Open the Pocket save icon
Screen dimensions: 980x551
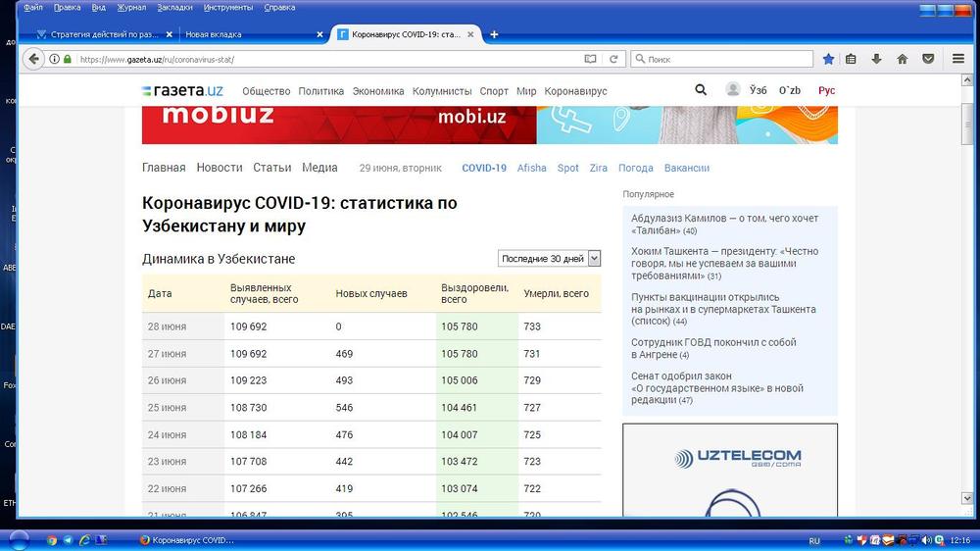pos(927,59)
